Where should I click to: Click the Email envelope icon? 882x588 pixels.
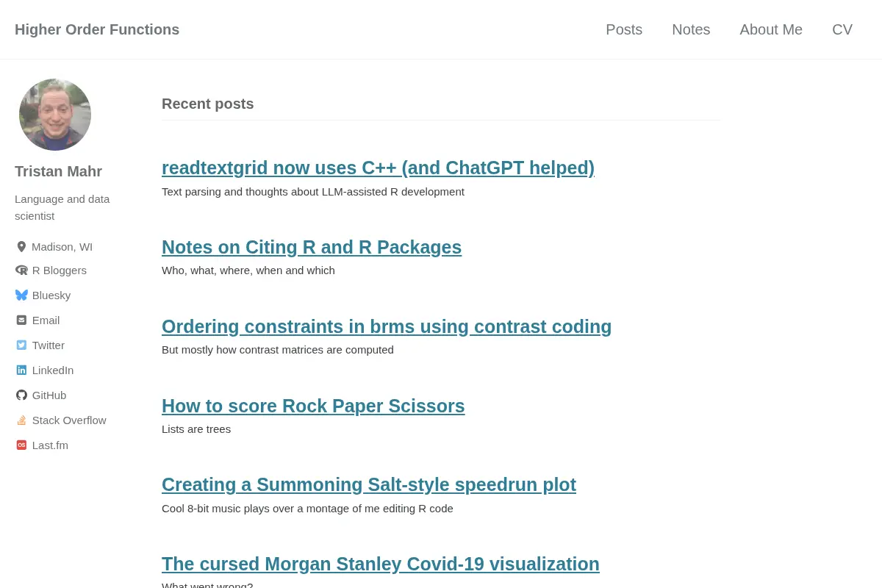point(21,320)
